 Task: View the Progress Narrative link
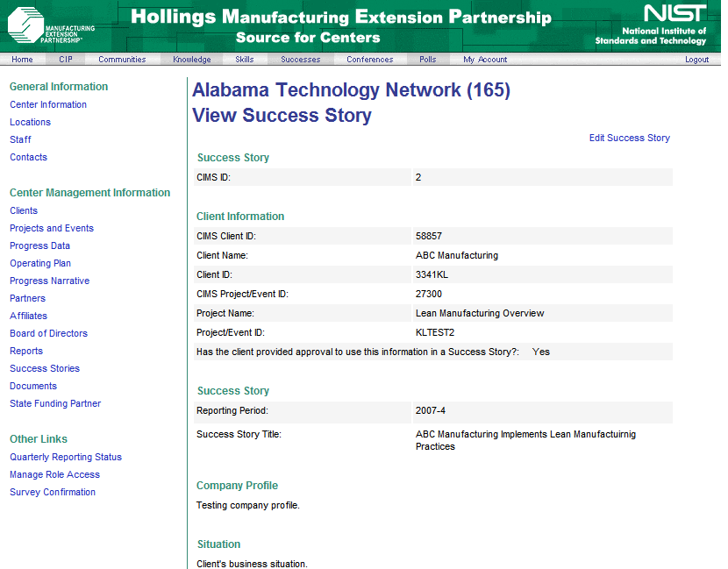pyautogui.click(x=49, y=281)
